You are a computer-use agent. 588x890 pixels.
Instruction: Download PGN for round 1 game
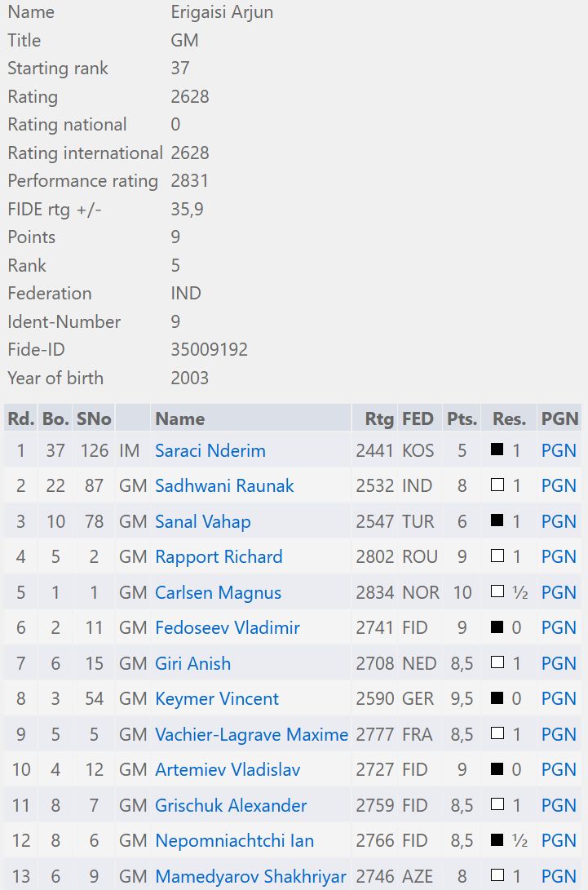tap(559, 450)
